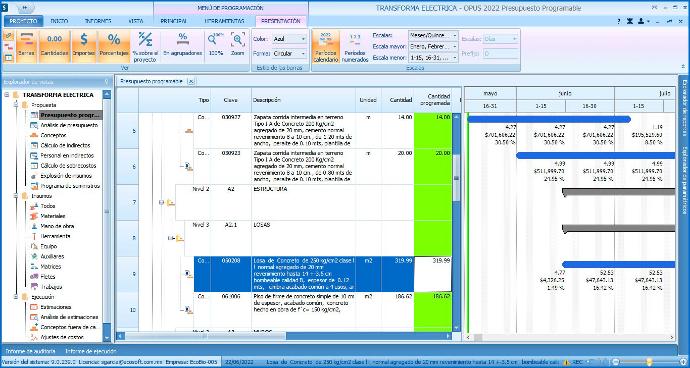Switch to the HERRAMIENTAS ribbon tab
Image resolution: width=690 pixels, height=368 pixels.
224,21
